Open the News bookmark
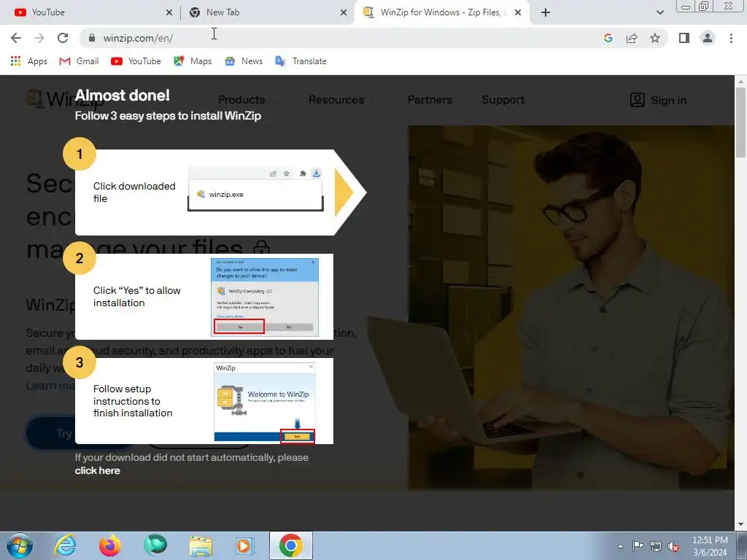This screenshot has width=747, height=560. click(x=244, y=61)
